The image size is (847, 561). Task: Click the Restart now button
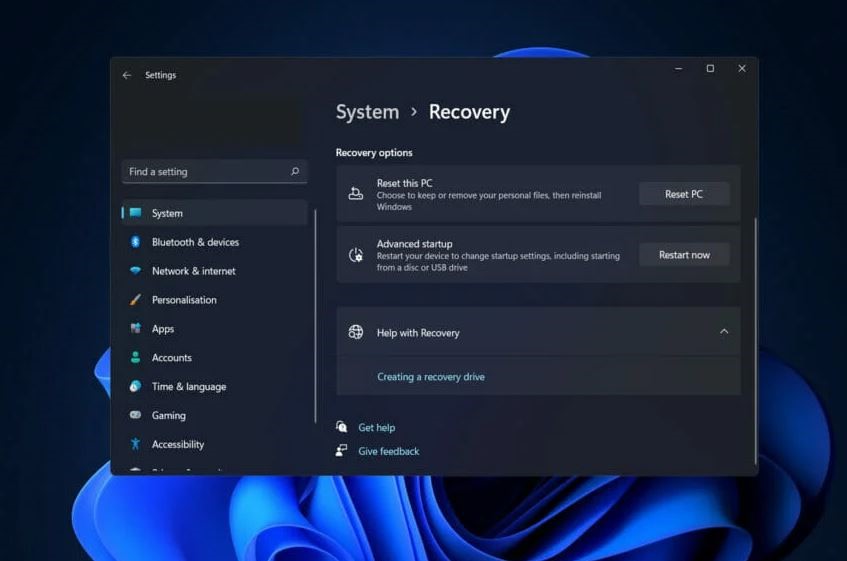coord(684,255)
